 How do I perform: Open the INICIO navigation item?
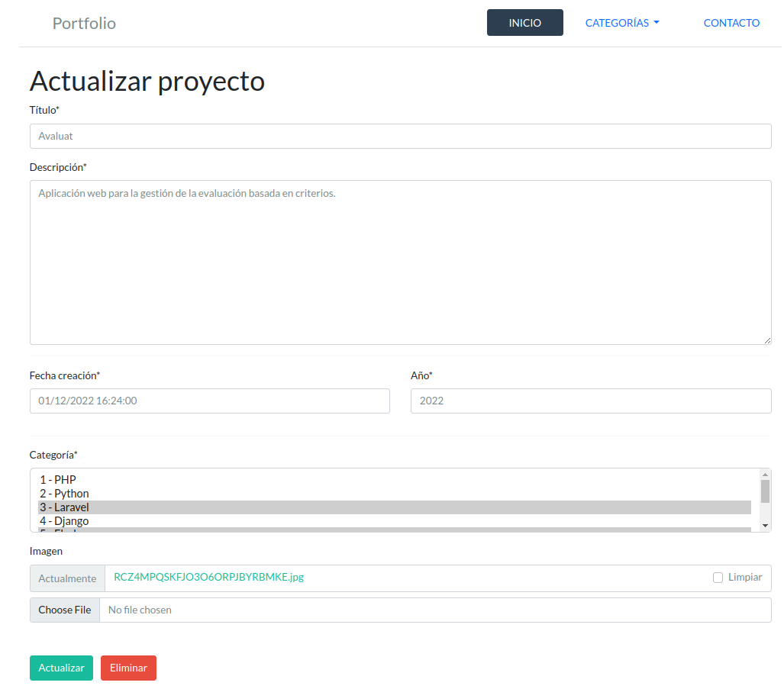tap(524, 23)
